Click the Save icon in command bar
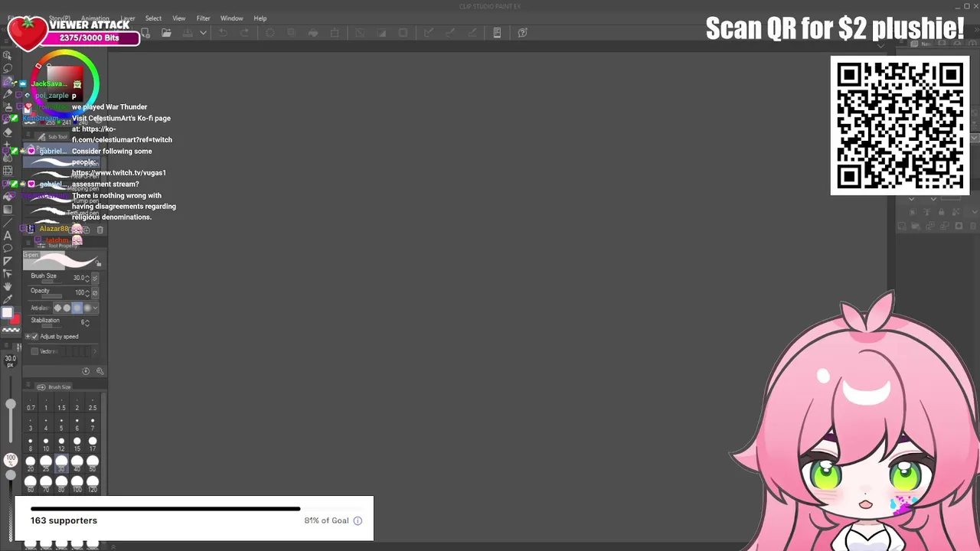The image size is (980, 551). (187, 33)
